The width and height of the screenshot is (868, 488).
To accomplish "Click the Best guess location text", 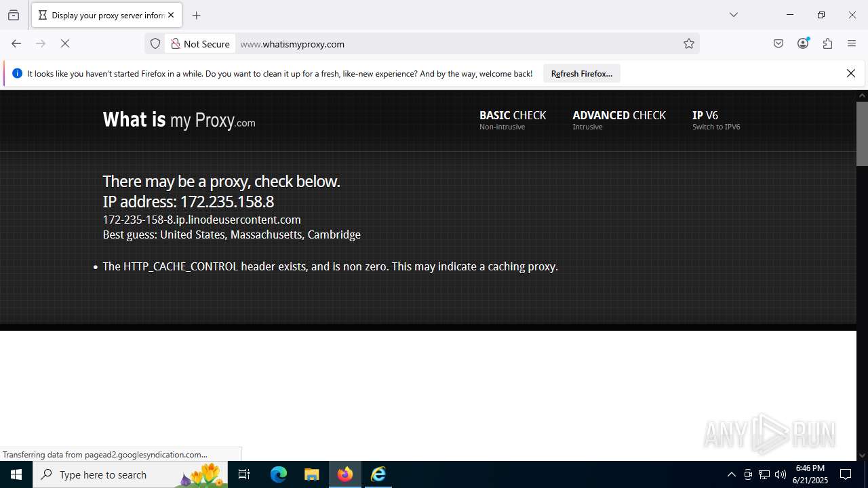I will 231,235.
